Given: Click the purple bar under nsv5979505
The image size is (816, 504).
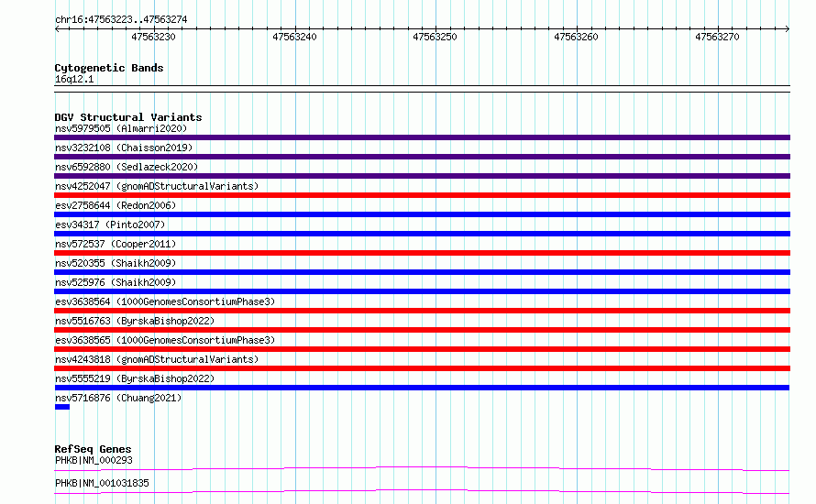Looking at the screenshot, I should tap(422, 137).
